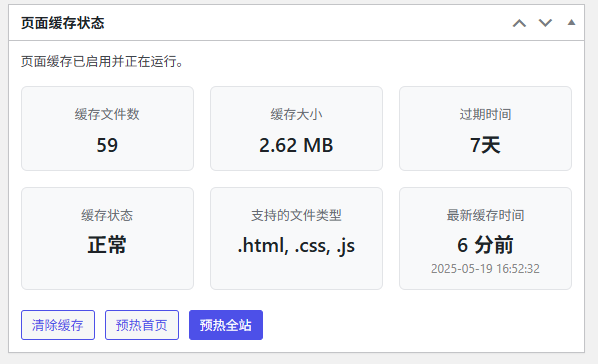Click the cached file count 59

tap(107, 145)
